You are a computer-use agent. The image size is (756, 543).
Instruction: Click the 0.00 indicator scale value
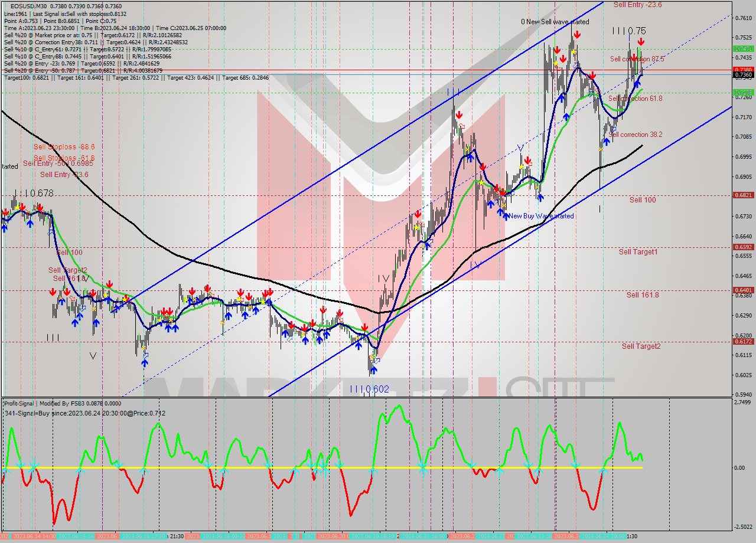(739, 467)
